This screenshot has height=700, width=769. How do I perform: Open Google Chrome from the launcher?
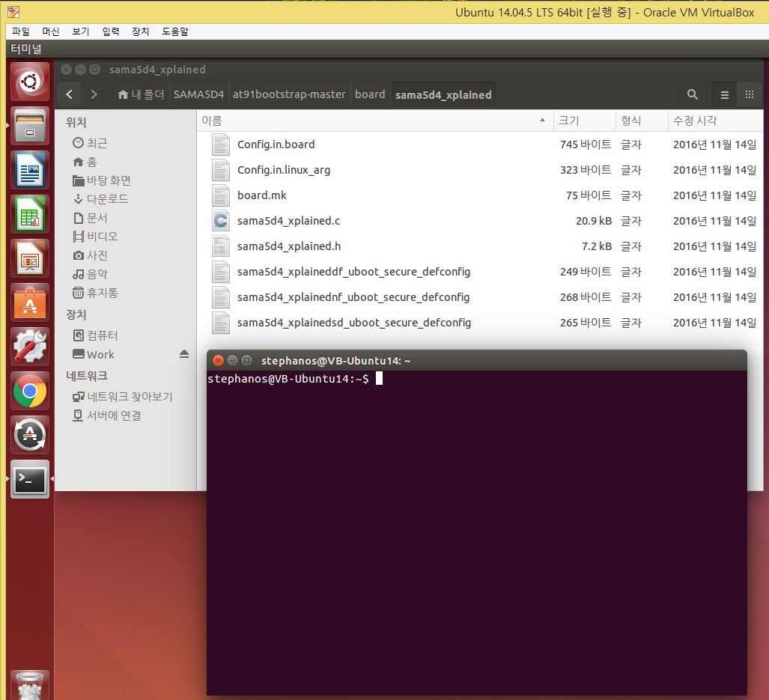tap(30, 392)
